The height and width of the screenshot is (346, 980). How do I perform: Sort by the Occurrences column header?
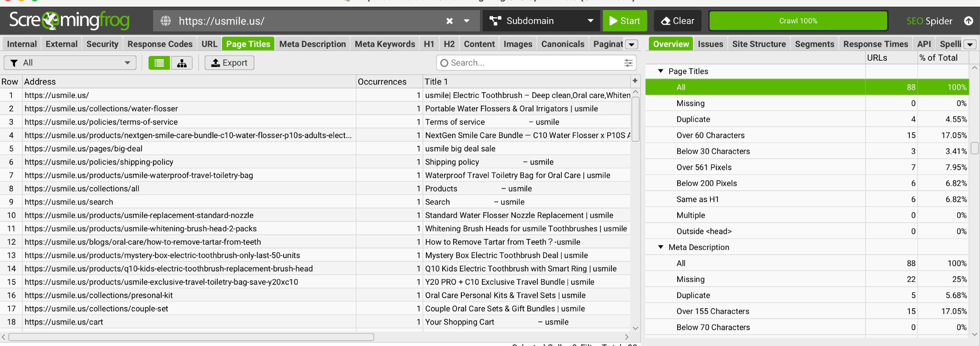coord(389,82)
